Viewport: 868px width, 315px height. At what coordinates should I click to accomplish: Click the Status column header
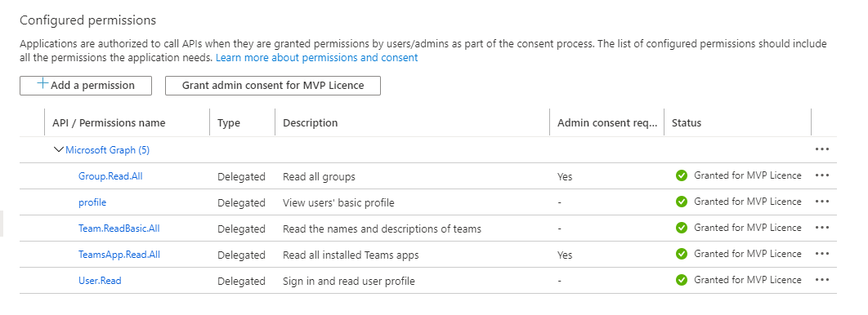pyautogui.click(x=687, y=122)
